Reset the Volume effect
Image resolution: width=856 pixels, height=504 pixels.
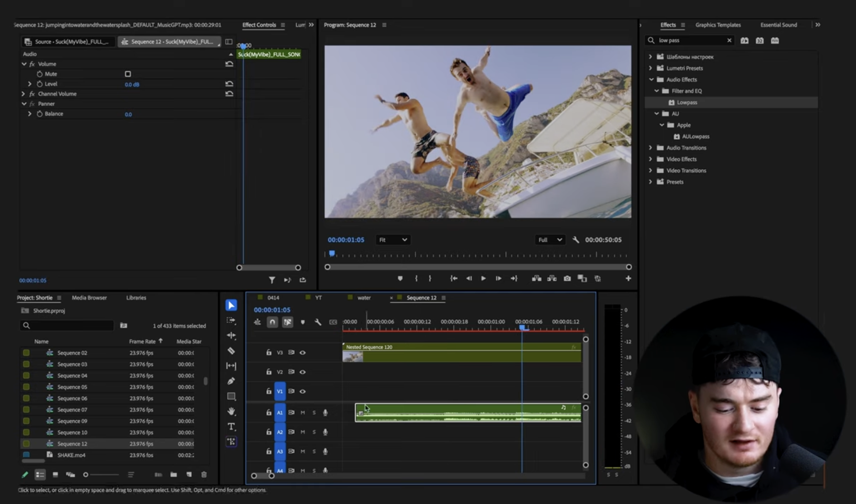[x=229, y=64]
